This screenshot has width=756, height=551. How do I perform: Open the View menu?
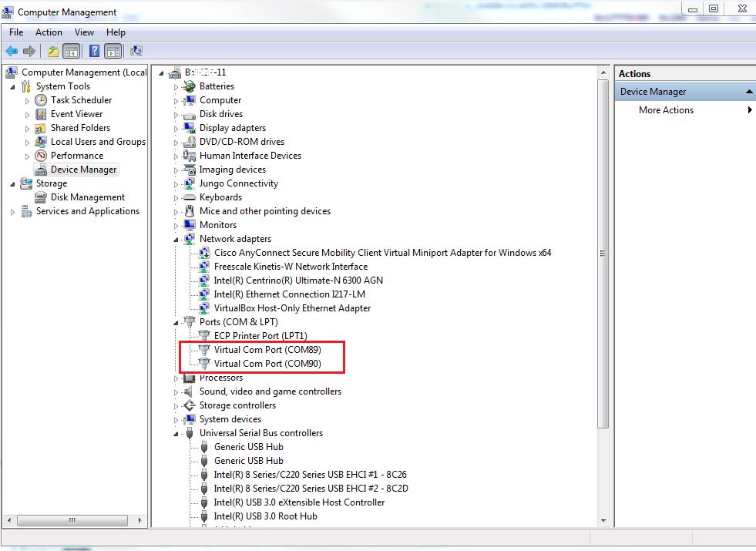pos(84,32)
